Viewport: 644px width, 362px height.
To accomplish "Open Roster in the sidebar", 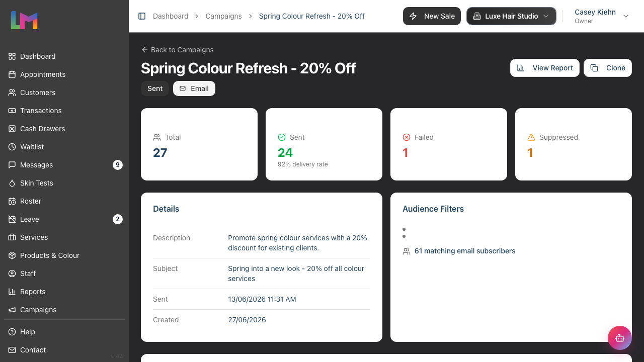I will pos(64,201).
